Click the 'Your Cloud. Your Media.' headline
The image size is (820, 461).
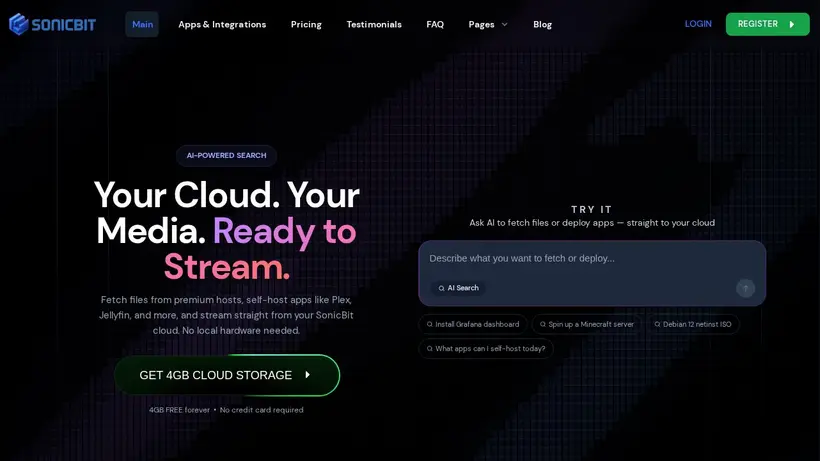tap(227, 213)
